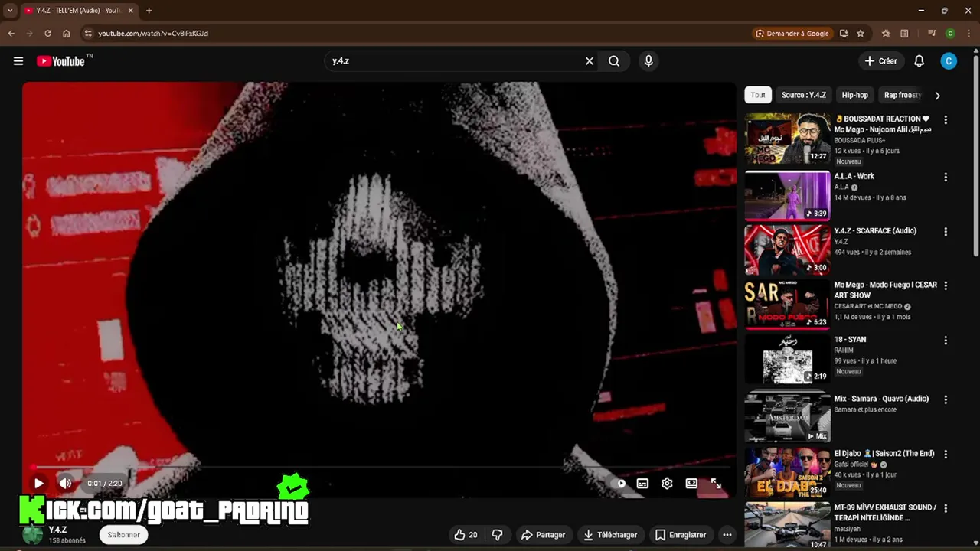This screenshot has width=980, height=551.
Task: Close the Y.4.Z - TELL'EM tab
Action: tap(130, 11)
